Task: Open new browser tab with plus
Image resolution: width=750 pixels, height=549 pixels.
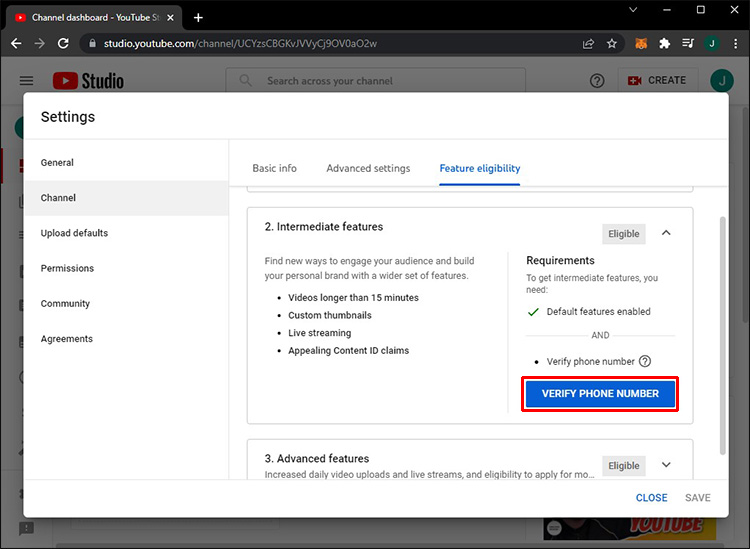Action: tap(198, 18)
